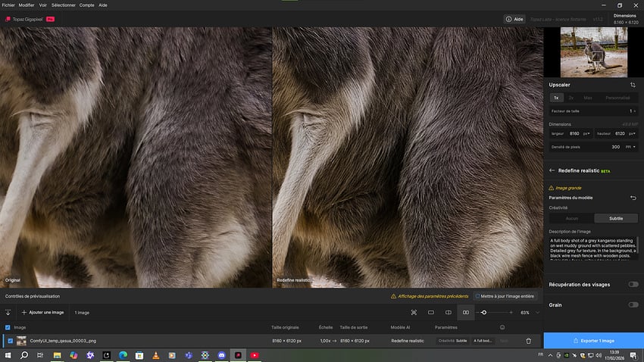Open the largeur px unit dropdown

click(x=585, y=133)
